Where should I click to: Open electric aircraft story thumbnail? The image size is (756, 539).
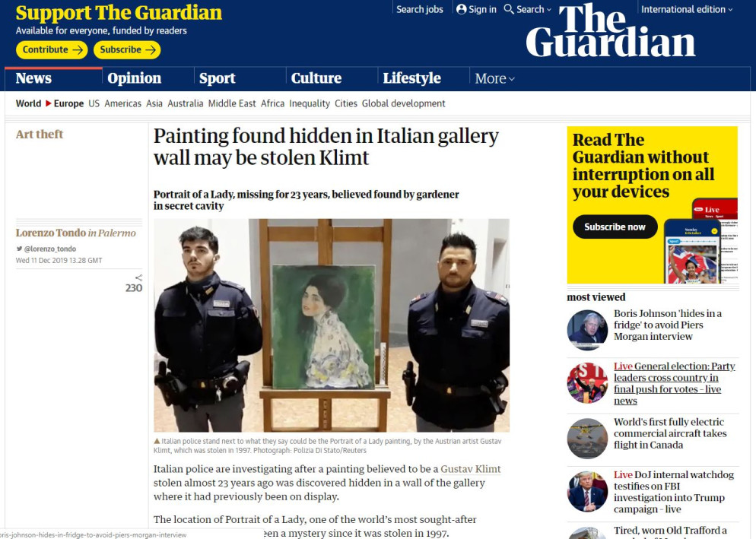click(587, 438)
